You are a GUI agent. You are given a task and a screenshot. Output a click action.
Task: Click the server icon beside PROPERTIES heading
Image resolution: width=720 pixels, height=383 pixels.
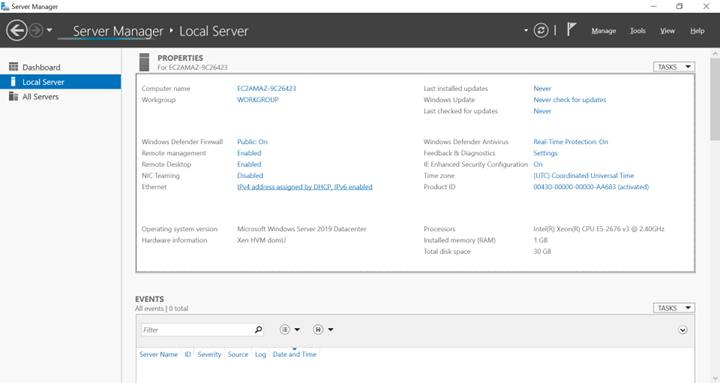144,62
